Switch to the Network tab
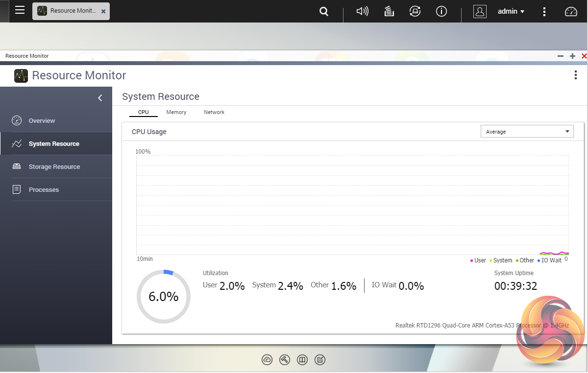This screenshot has width=588, height=373. [214, 112]
